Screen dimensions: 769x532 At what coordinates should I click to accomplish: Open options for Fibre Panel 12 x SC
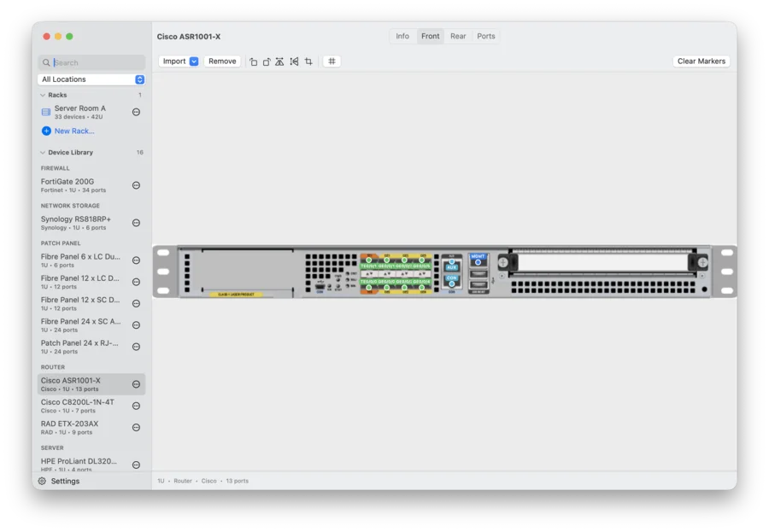tap(137, 303)
